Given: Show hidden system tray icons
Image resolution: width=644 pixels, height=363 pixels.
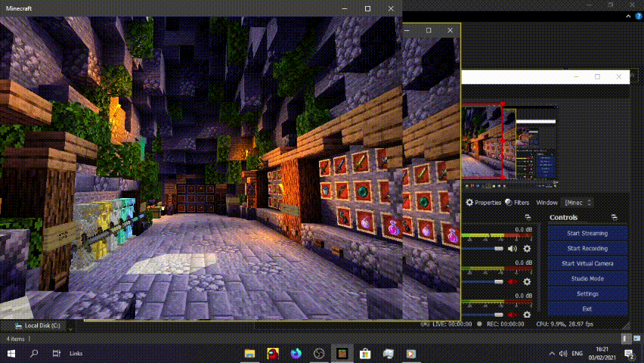Looking at the screenshot, I should point(552,353).
